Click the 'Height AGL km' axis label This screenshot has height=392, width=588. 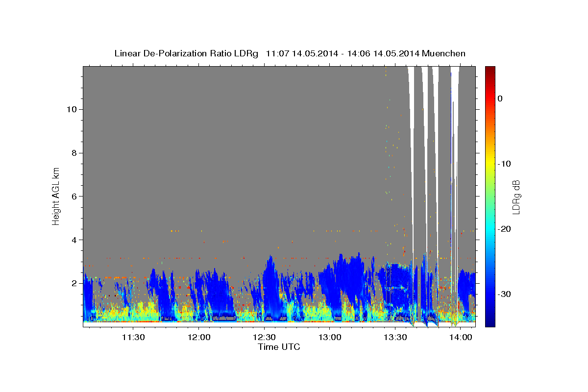coord(56,197)
